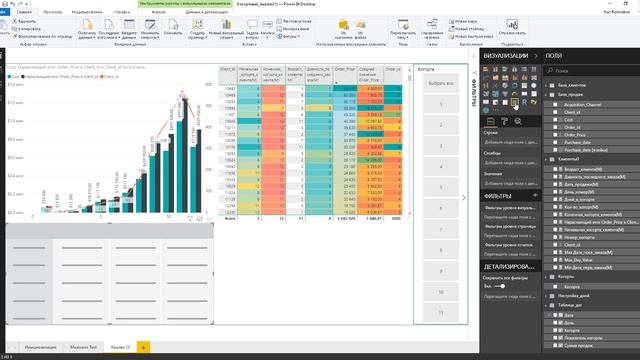Open the Моделирование ribbon tab
640x360 pixels.
87,12
